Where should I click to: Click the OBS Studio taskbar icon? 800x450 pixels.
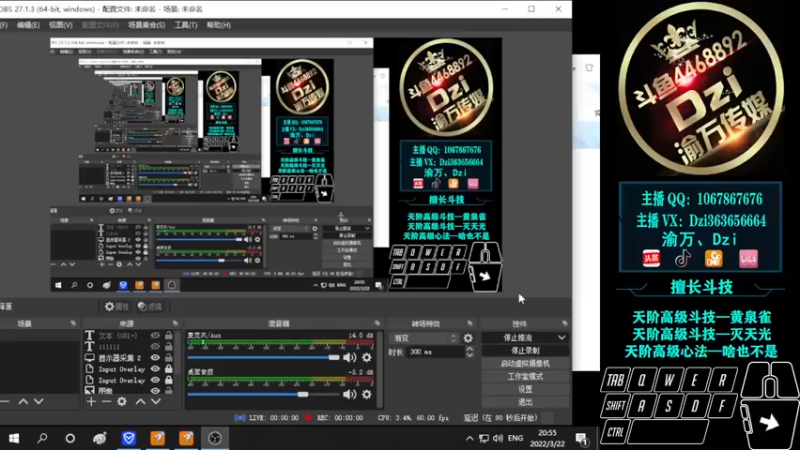click(x=215, y=438)
